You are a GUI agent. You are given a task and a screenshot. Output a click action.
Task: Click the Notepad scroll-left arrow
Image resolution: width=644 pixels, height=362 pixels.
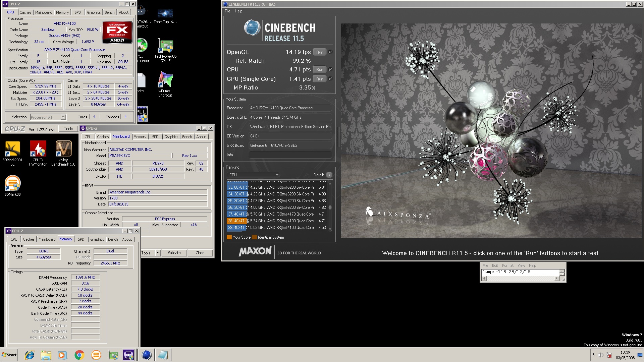click(x=484, y=279)
